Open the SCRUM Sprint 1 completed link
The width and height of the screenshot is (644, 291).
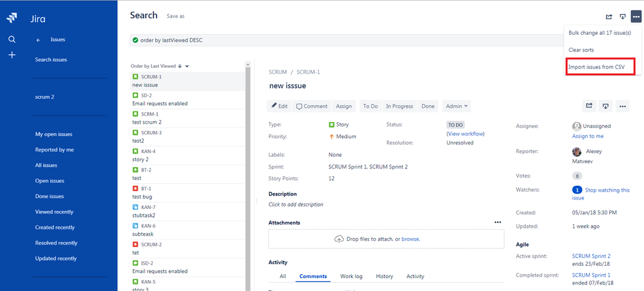[x=591, y=275]
